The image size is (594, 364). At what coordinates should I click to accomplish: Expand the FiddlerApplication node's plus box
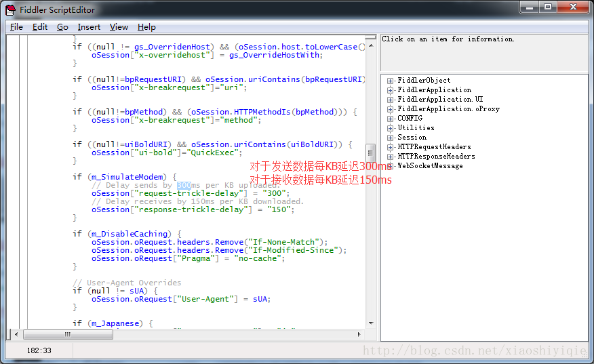[x=390, y=90]
